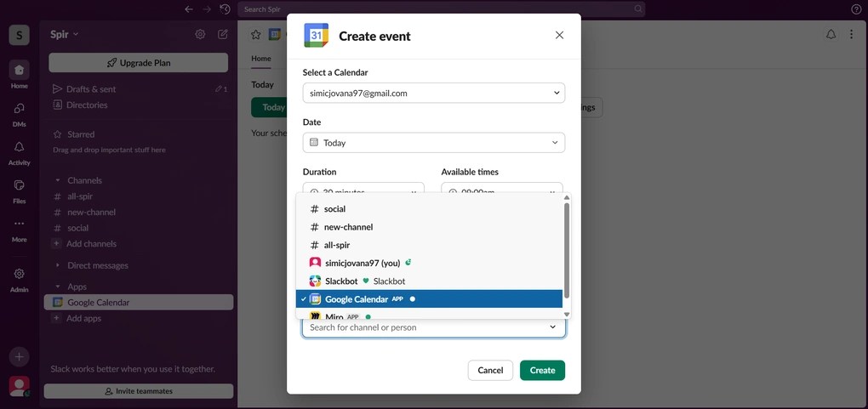Close the Create event dialog
Viewport: 868px width, 409px height.
tap(559, 35)
